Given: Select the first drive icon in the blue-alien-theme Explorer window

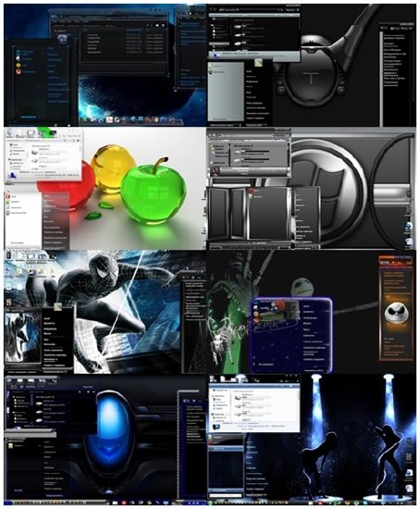Looking at the screenshot, I should pyautogui.click(x=39, y=403).
